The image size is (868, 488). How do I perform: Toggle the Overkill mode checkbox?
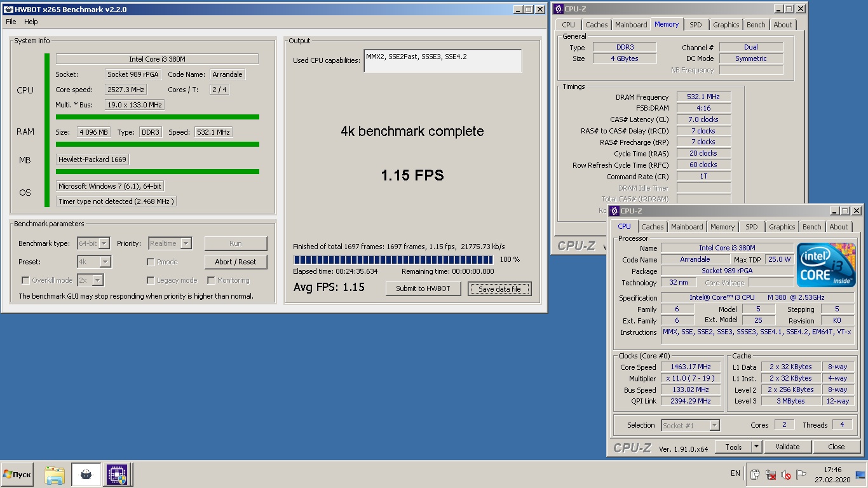[25, 280]
